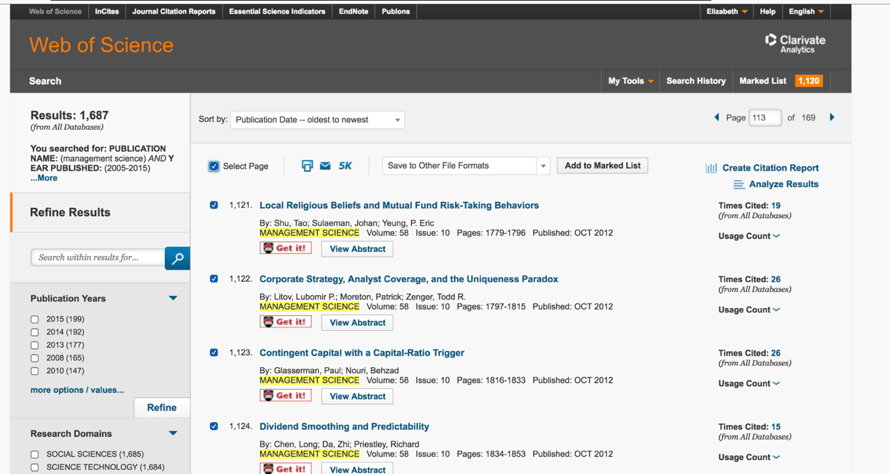Viewport: 890px width, 474px height.
Task: Click Add to Marked List button
Action: pyautogui.click(x=602, y=166)
